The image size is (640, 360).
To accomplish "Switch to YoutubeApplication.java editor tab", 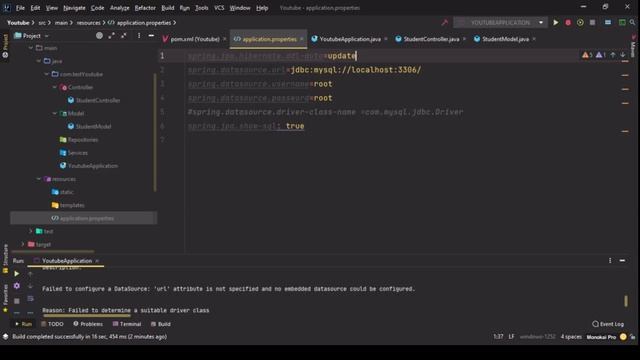I will [x=350, y=39].
